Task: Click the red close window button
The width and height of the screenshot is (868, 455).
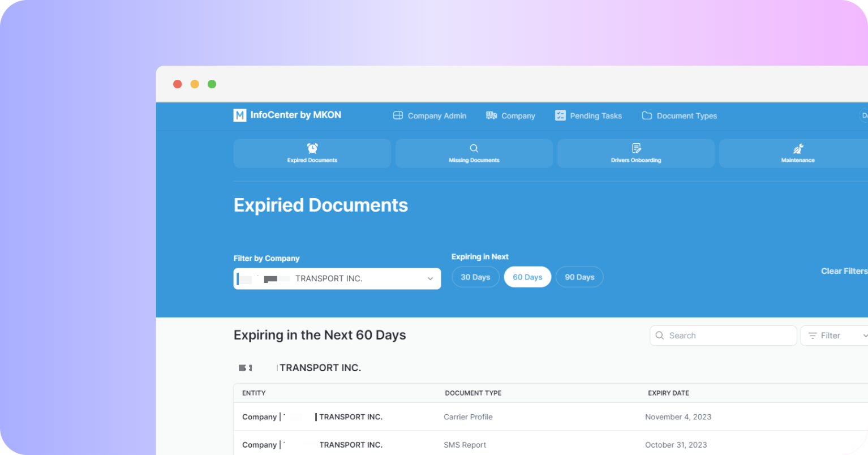Action: click(x=177, y=84)
